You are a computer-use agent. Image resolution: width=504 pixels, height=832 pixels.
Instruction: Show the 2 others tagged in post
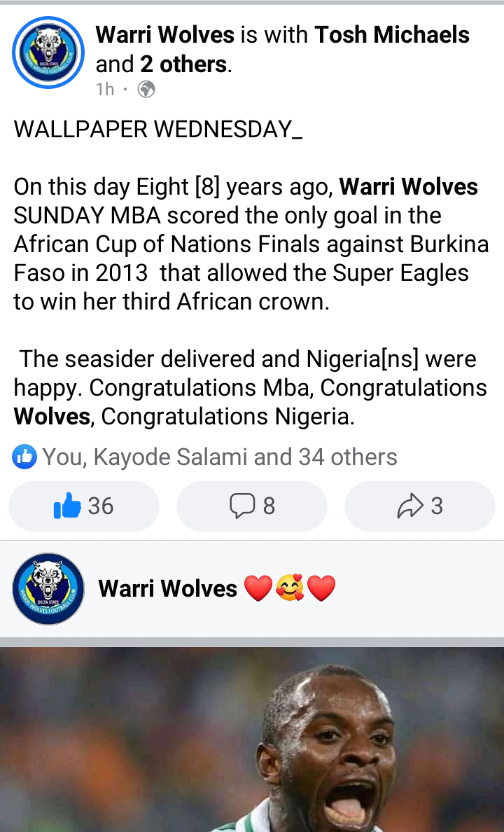pos(183,64)
